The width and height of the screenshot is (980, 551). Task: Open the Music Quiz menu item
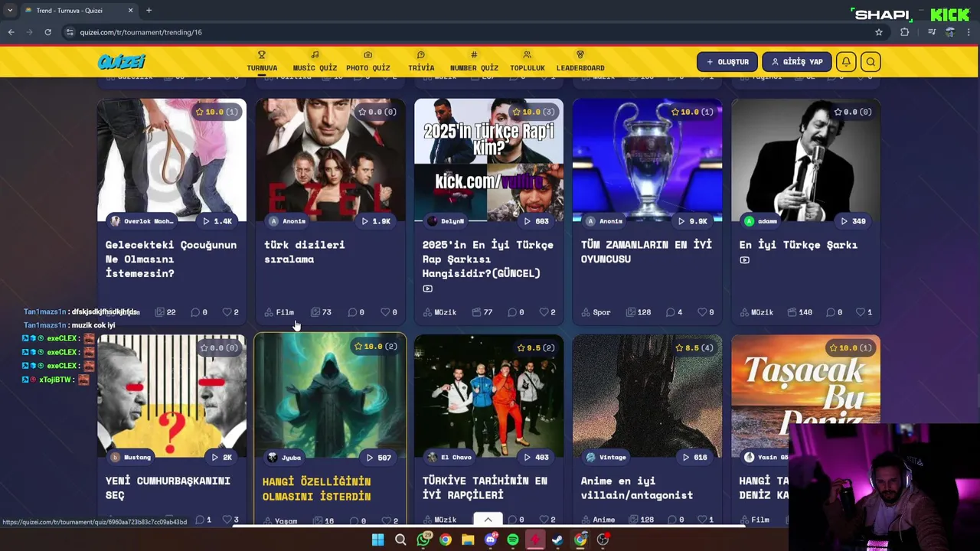coord(315,62)
